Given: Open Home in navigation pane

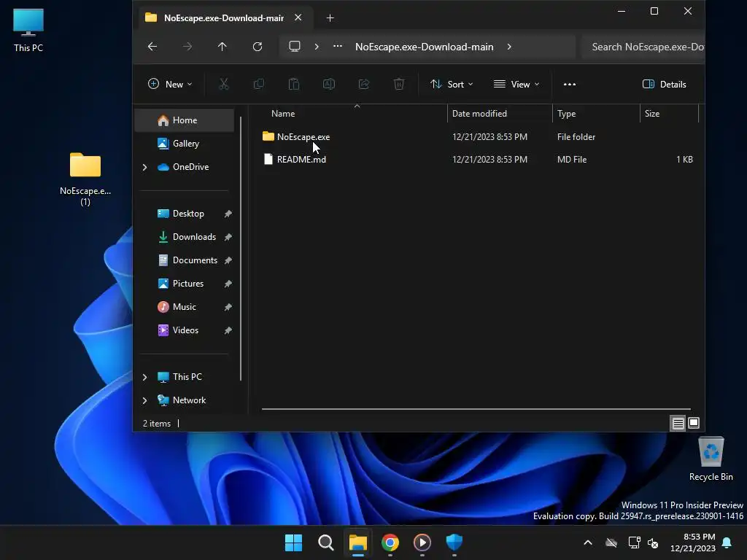Looking at the screenshot, I should 185,120.
